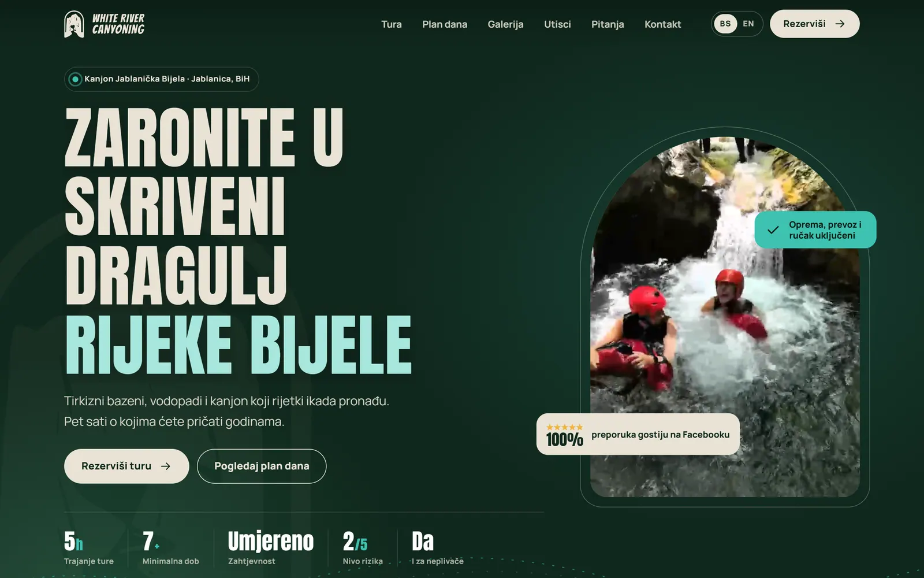
Task: Click the SKRIVENI headline line
Action: (175, 206)
